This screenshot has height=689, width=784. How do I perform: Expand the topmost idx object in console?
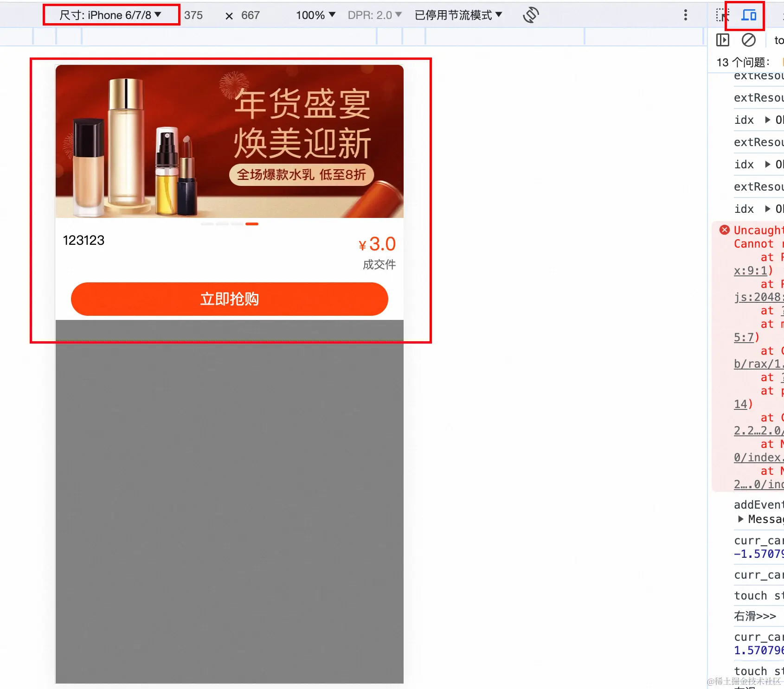768,120
